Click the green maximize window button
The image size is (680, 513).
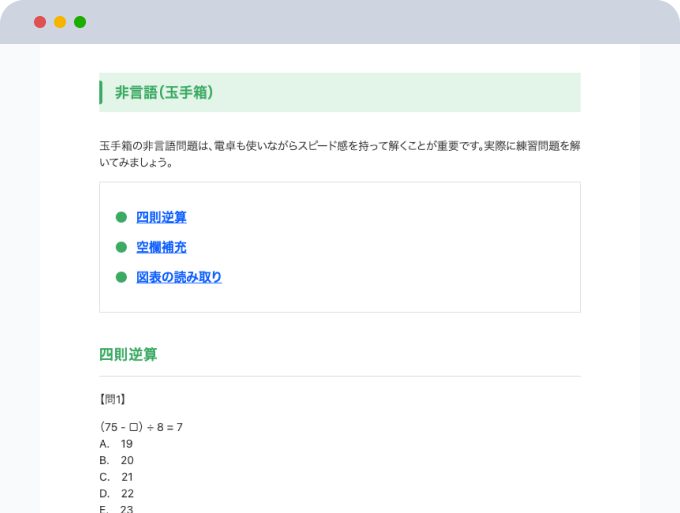(x=80, y=22)
